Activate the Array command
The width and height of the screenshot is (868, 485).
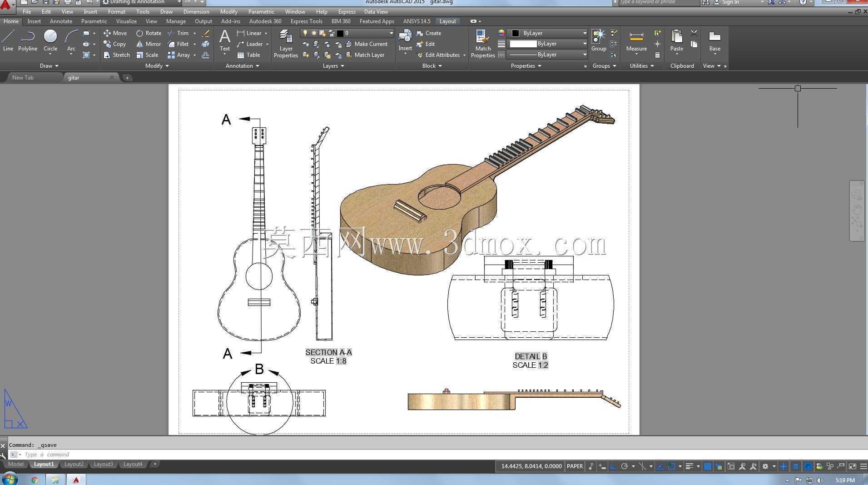pos(179,55)
